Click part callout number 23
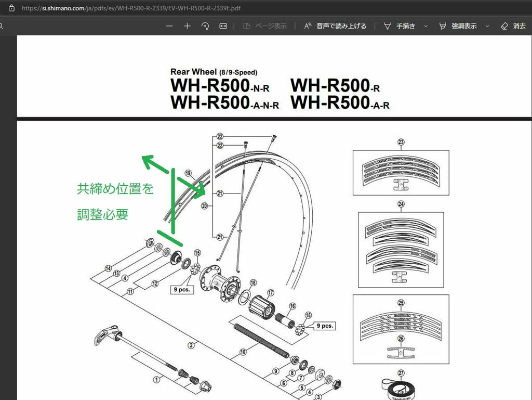Screen dimensions: 532x400 (x=401, y=142)
